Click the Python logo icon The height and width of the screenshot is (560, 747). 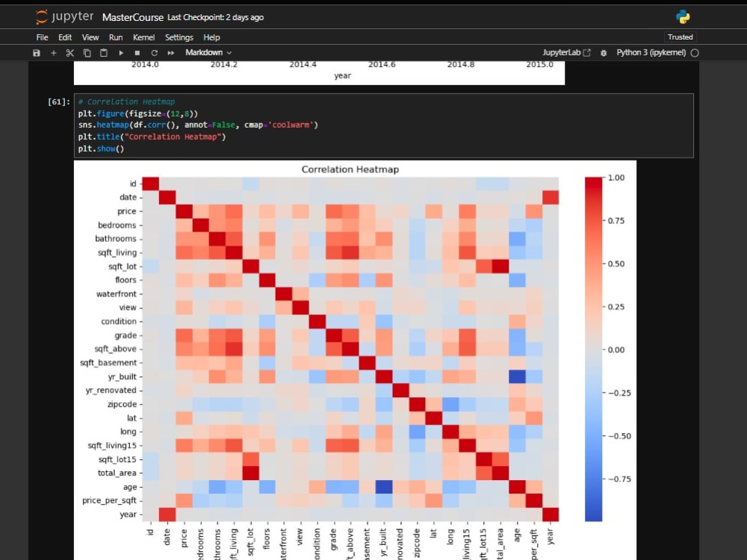coord(683,17)
